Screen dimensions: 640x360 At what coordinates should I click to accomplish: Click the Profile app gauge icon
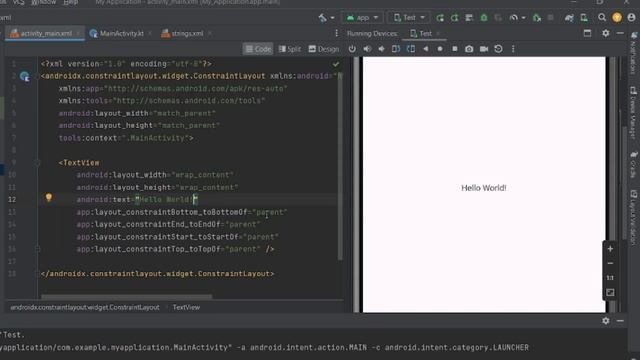[513, 18]
